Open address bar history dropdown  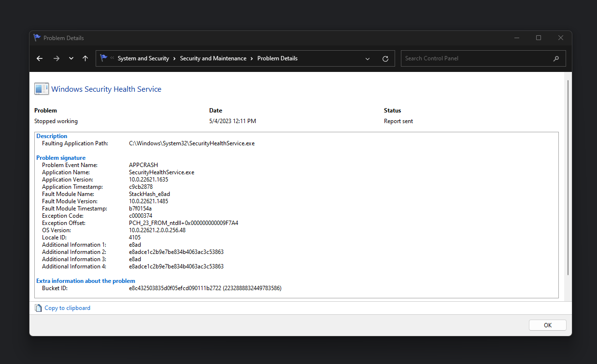pyautogui.click(x=368, y=58)
